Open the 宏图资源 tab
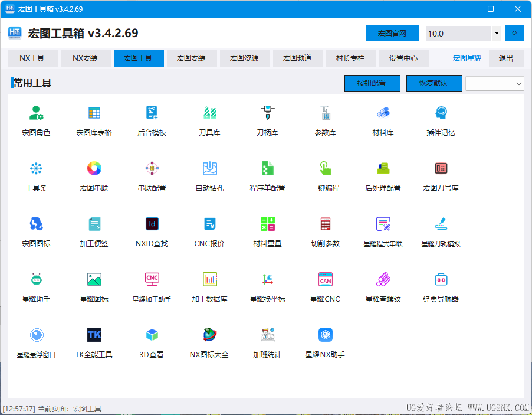Screen dimensions: 532x415 [245, 58]
